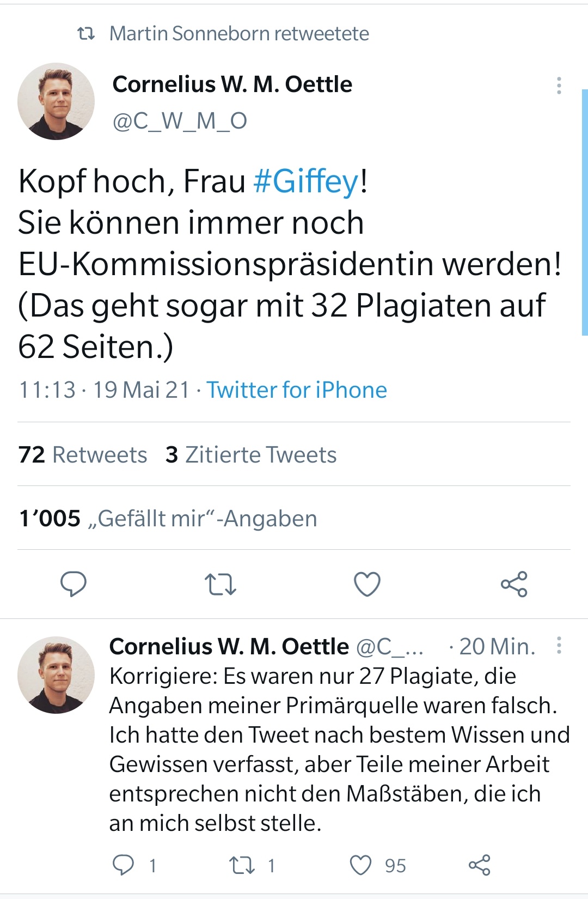Screen dimensions: 588x899
Task: Share the correction reply tweet
Action: 479,865
